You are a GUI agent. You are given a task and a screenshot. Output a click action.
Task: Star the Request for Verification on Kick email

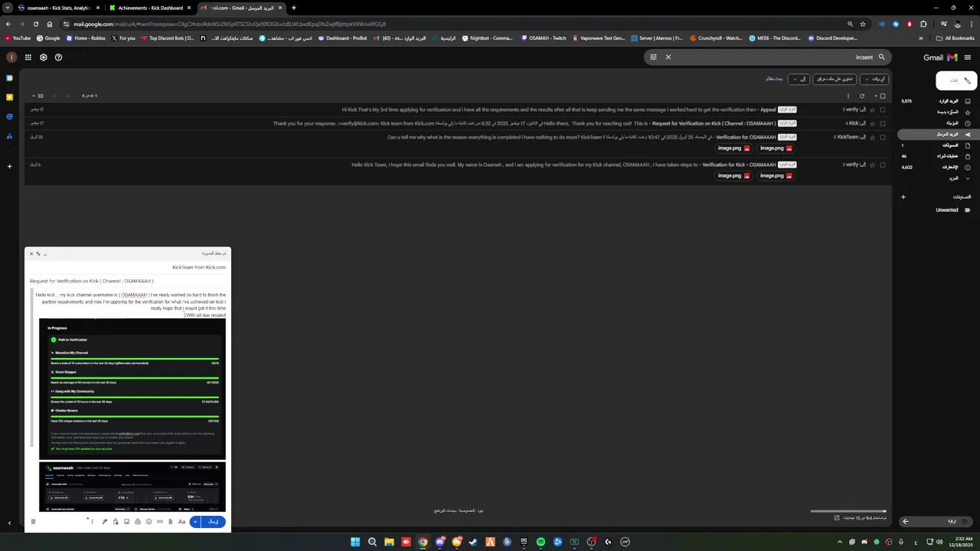point(872,124)
